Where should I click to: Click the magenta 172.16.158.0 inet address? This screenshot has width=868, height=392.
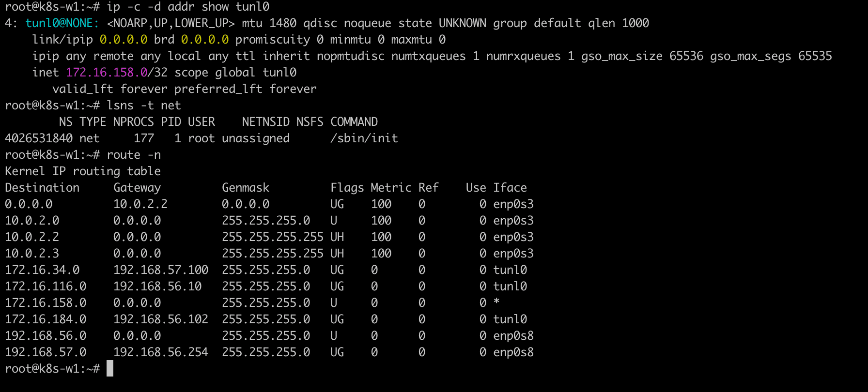coord(107,73)
